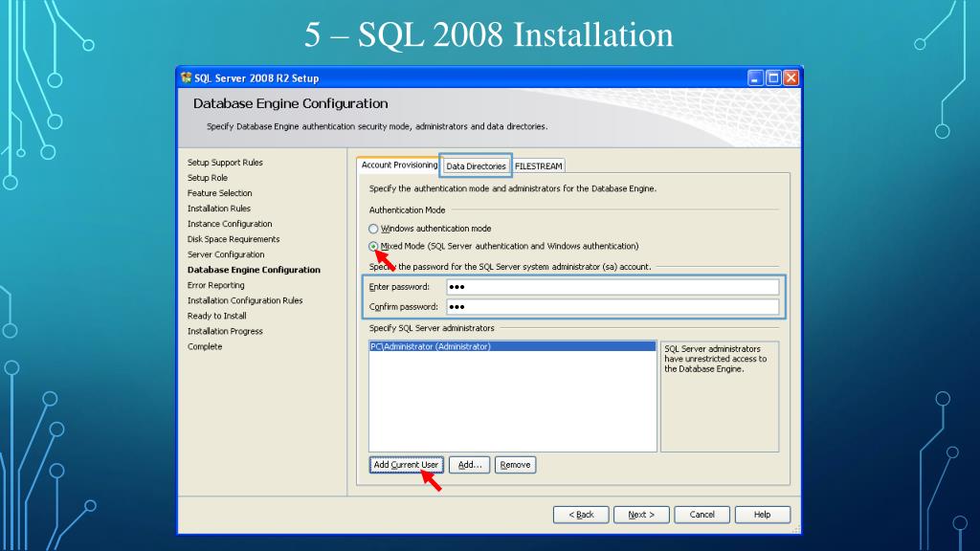Close the SQL Server Setup window
This screenshot has width=980, height=551.
(791, 78)
